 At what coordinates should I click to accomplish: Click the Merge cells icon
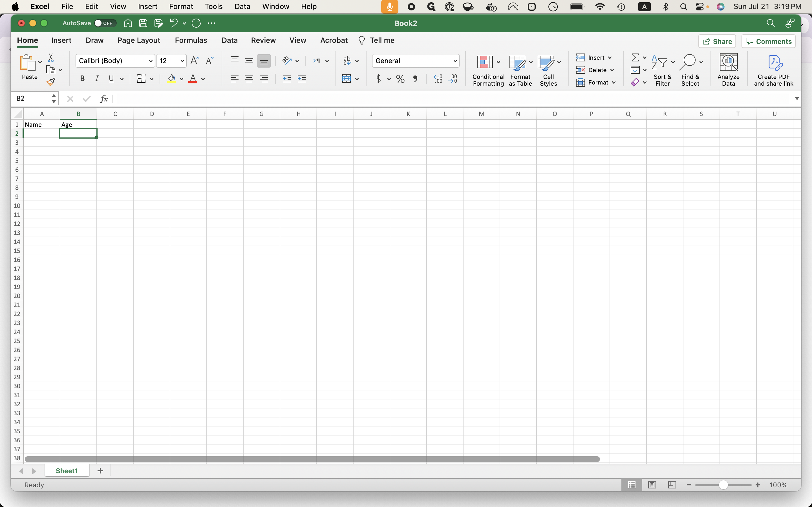click(x=347, y=79)
